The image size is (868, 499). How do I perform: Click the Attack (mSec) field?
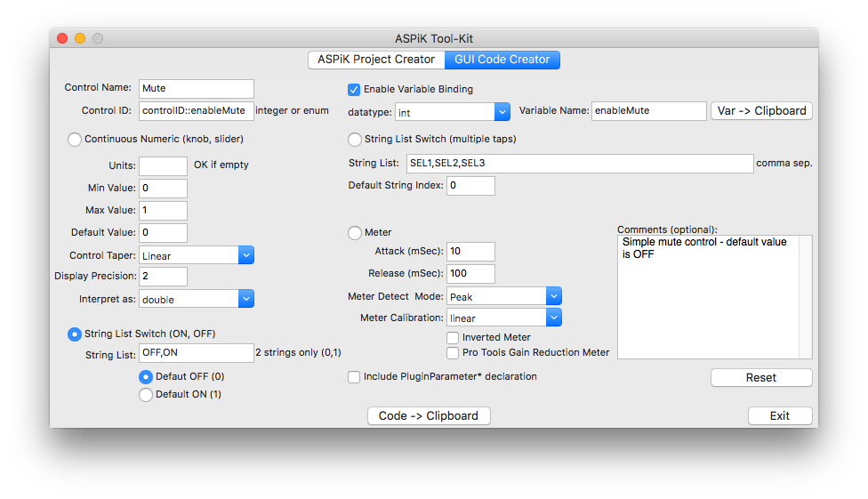[x=471, y=252]
